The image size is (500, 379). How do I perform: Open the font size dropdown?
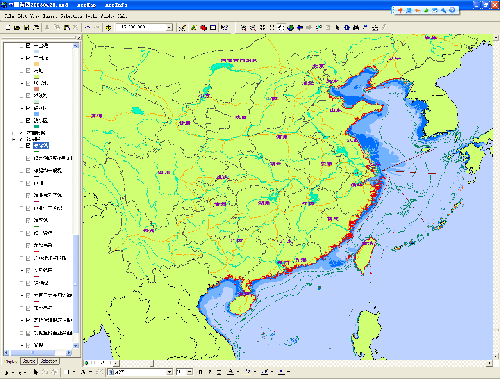(x=190, y=372)
